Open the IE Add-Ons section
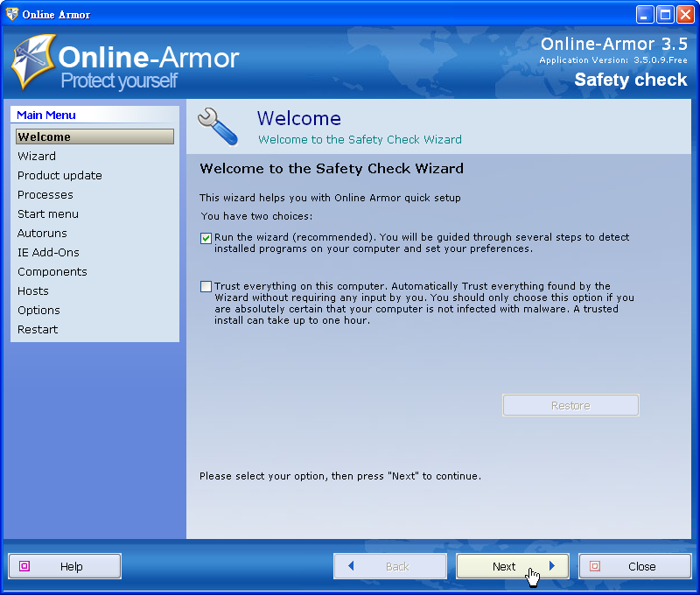This screenshot has width=700, height=595. [x=46, y=252]
